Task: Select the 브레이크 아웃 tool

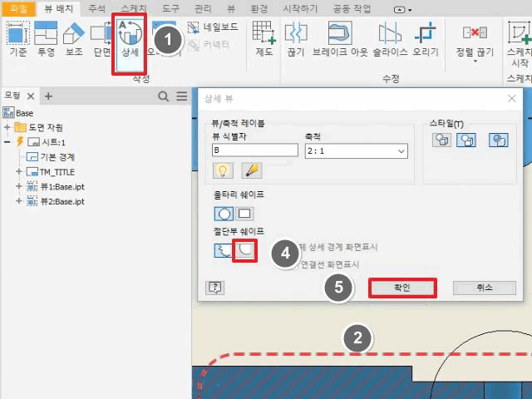Action: click(x=340, y=39)
